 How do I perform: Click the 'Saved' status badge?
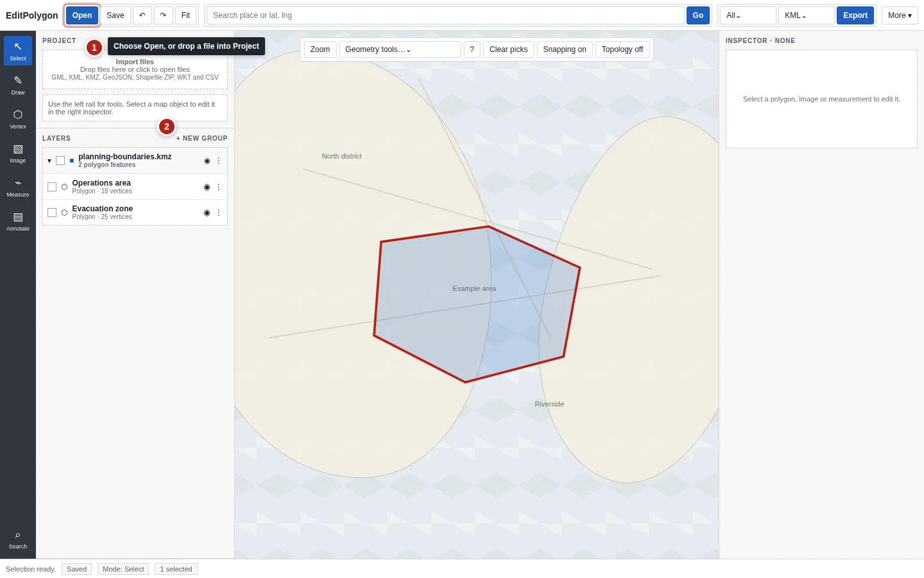click(x=76, y=569)
